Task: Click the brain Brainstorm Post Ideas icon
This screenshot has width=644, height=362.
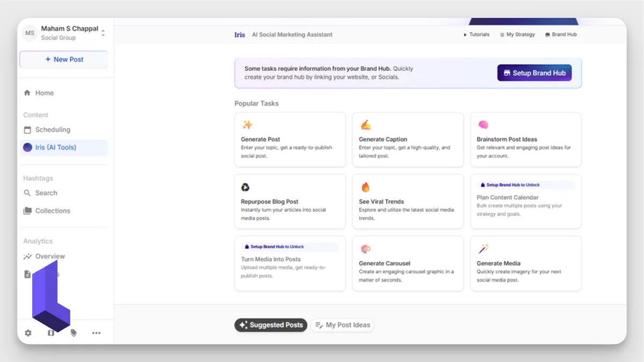Action: click(x=483, y=125)
